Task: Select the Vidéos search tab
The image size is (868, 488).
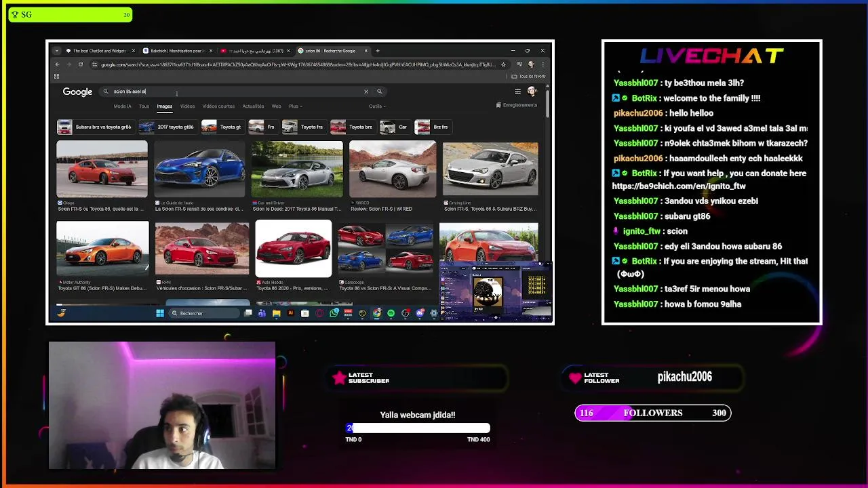Action: (x=187, y=106)
